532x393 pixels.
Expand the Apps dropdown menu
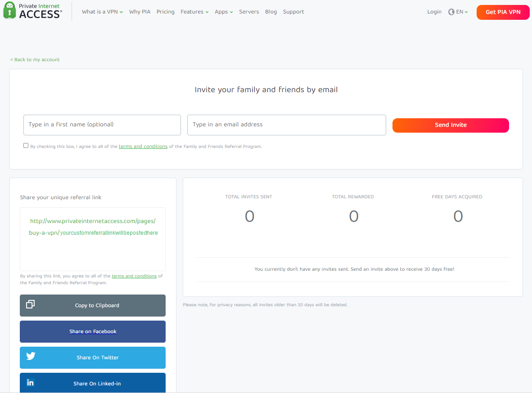(x=224, y=12)
